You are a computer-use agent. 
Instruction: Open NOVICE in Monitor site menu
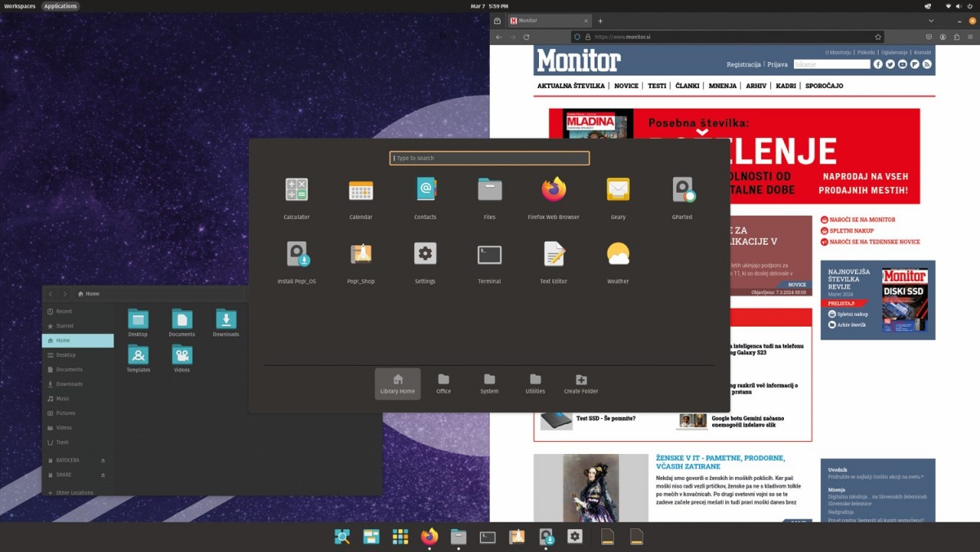click(x=626, y=86)
